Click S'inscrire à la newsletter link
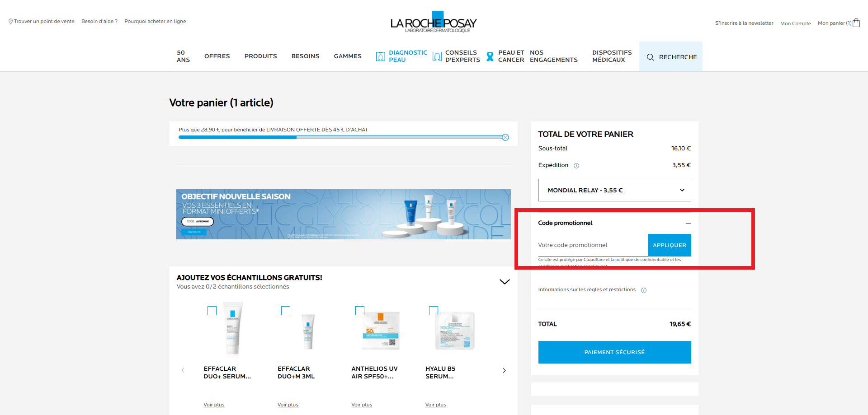 [x=744, y=23]
